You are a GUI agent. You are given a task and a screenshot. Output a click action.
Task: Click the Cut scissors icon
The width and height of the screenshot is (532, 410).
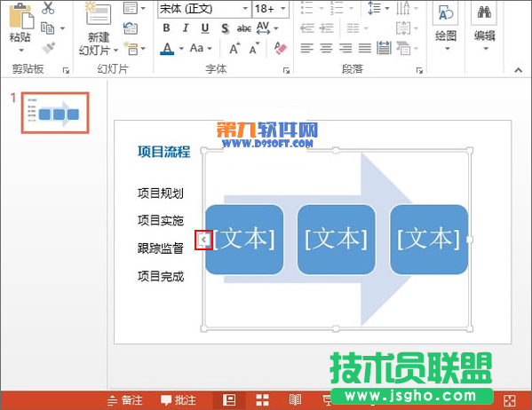(x=48, y=8)
